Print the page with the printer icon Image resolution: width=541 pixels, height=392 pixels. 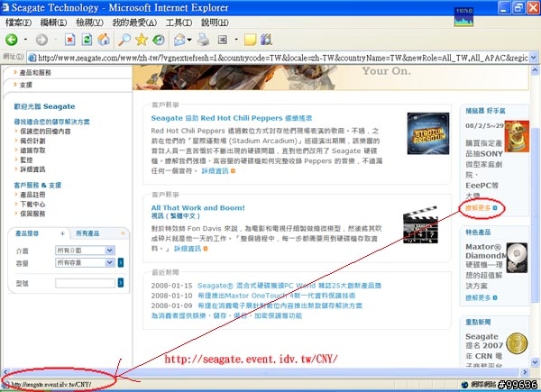pyautogui.click(x=203, y=40)
